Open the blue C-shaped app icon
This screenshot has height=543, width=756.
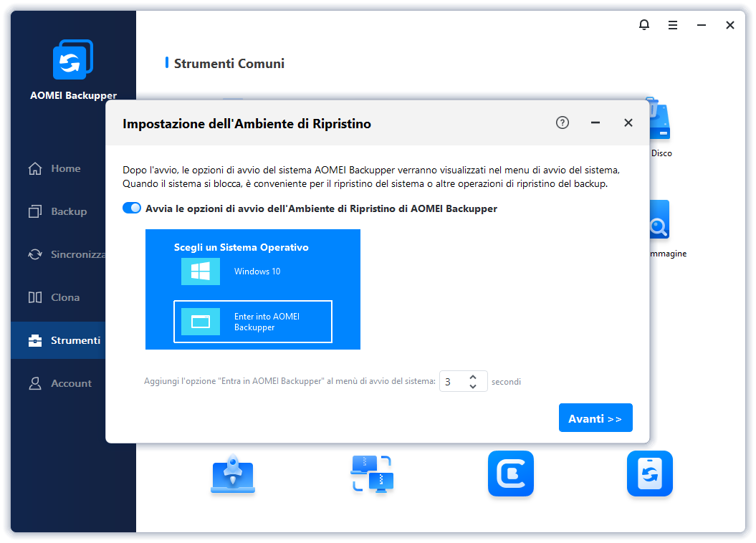[511, 473]
